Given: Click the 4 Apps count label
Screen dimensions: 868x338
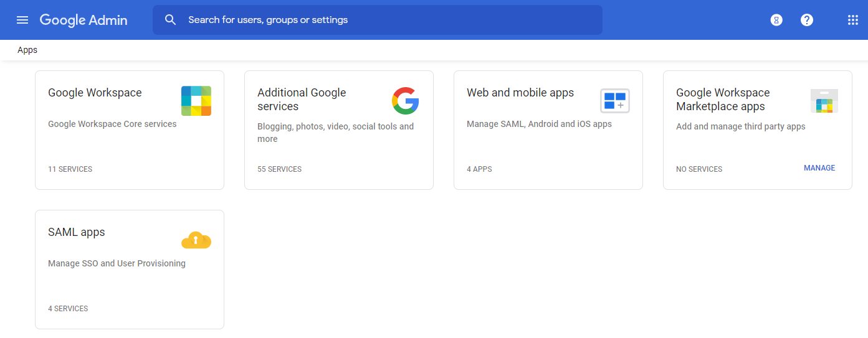Looking at the screenshot, I should (x=479, y=169).
